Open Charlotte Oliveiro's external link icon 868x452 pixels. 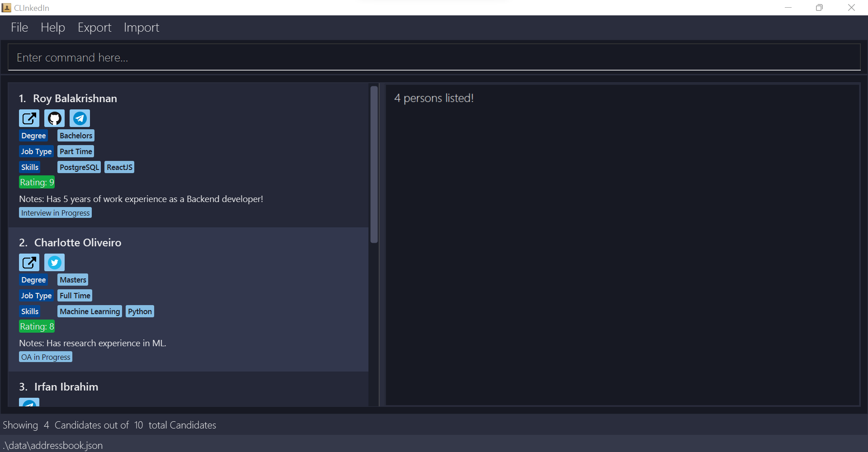click(29, 263)
